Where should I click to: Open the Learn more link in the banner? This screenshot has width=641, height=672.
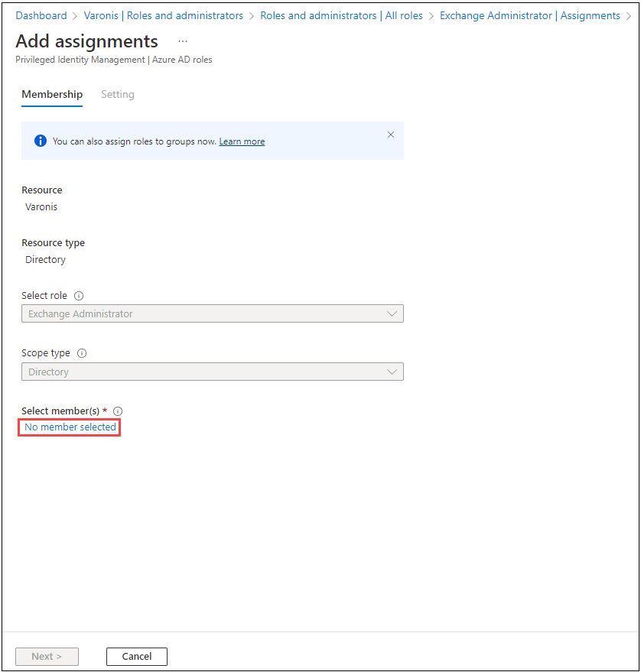pos(242,141)
